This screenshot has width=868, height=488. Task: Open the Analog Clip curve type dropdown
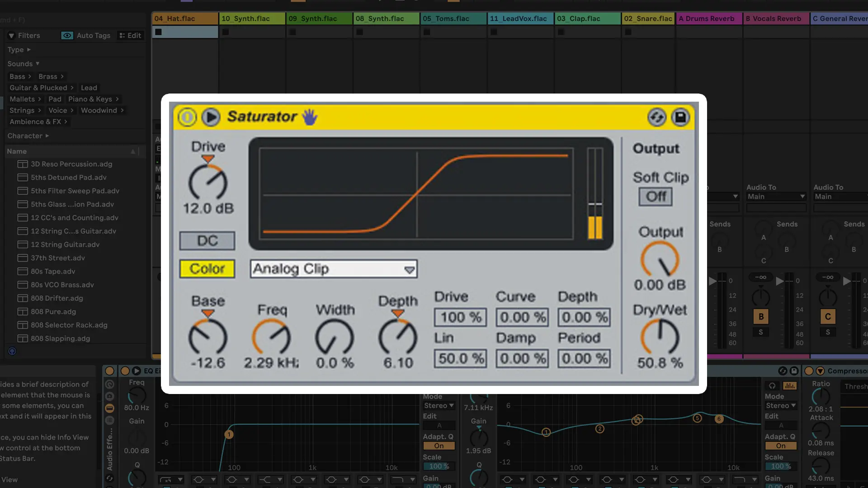click(x=334, y=269)
